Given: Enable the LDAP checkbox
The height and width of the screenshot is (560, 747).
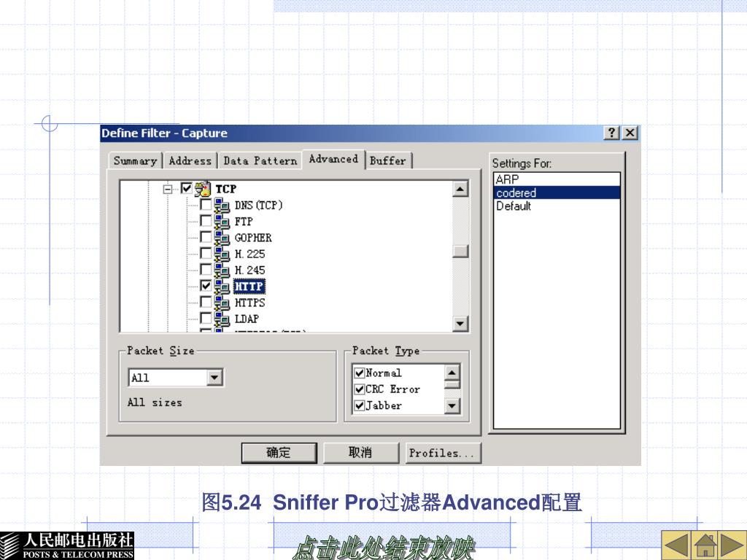Looking at the screenshot, I should tap(206, 318).
